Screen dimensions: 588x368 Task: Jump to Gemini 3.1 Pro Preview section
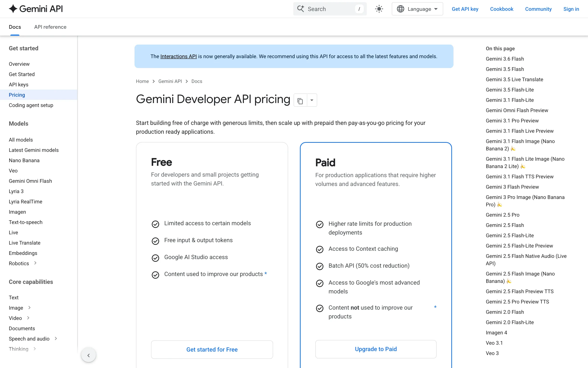(x=512, y=121)
